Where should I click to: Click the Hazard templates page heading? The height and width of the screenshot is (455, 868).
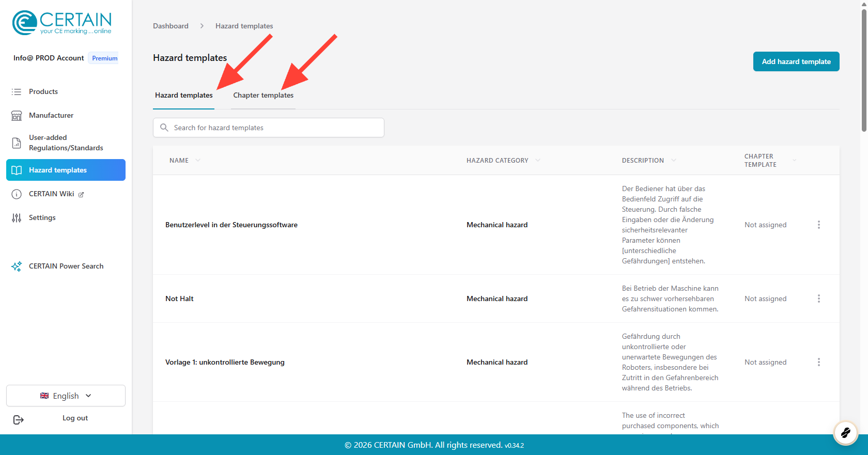190,58
